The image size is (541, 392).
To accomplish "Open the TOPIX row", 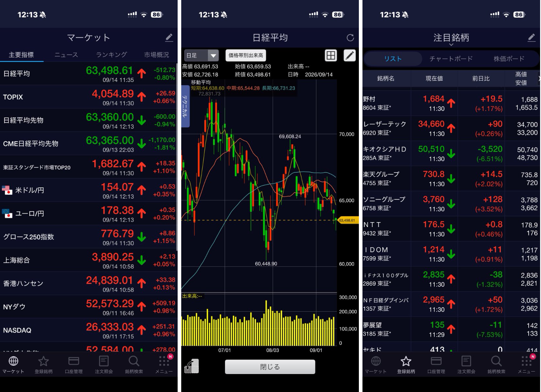I will [x=89, y=97].
